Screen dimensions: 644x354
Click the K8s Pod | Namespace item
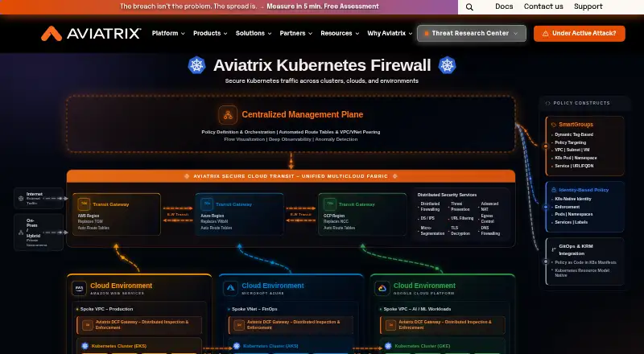(576, 158)
